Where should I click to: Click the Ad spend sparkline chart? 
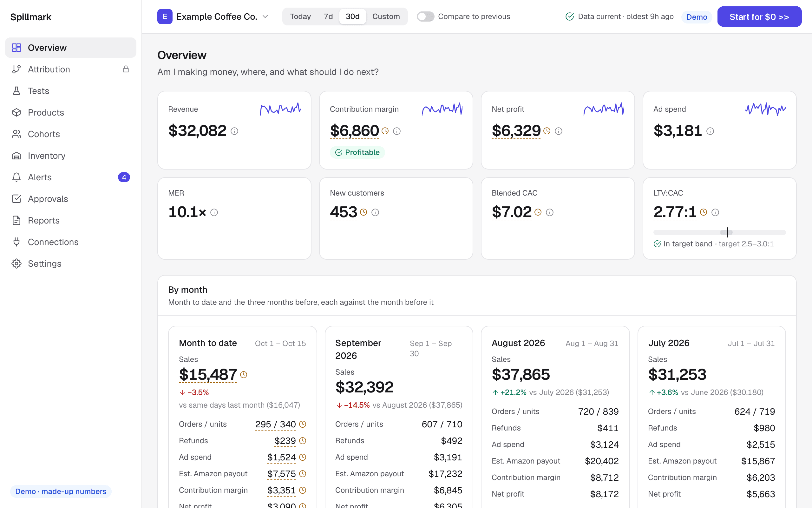tap(766, 109)
